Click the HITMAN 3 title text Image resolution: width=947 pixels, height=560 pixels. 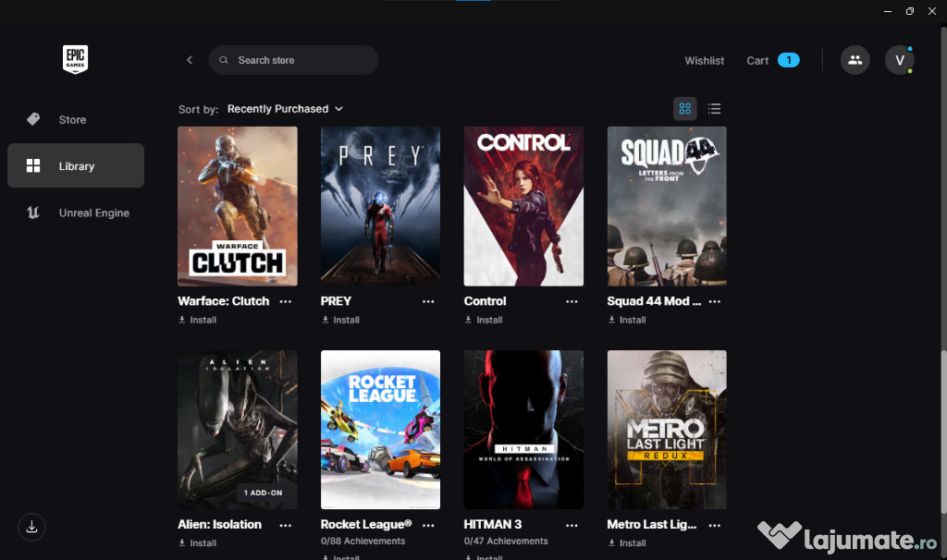click(493, 524)
